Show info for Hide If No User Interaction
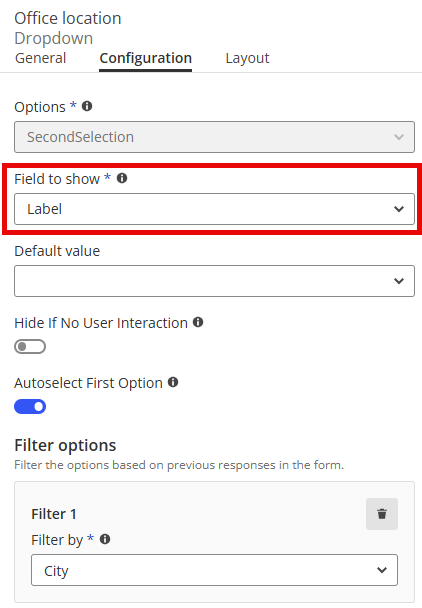This screenshot has width=422, height=608. (x=198, y=322)
